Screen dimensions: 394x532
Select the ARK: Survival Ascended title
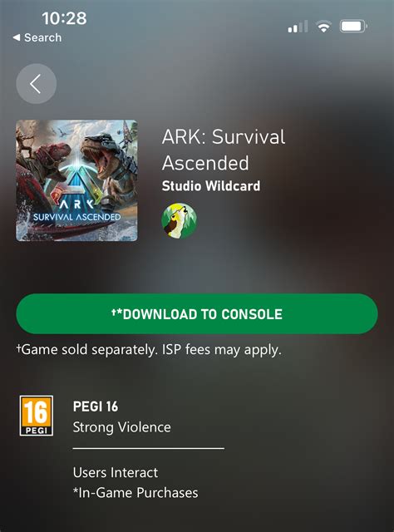pos(224,150)
